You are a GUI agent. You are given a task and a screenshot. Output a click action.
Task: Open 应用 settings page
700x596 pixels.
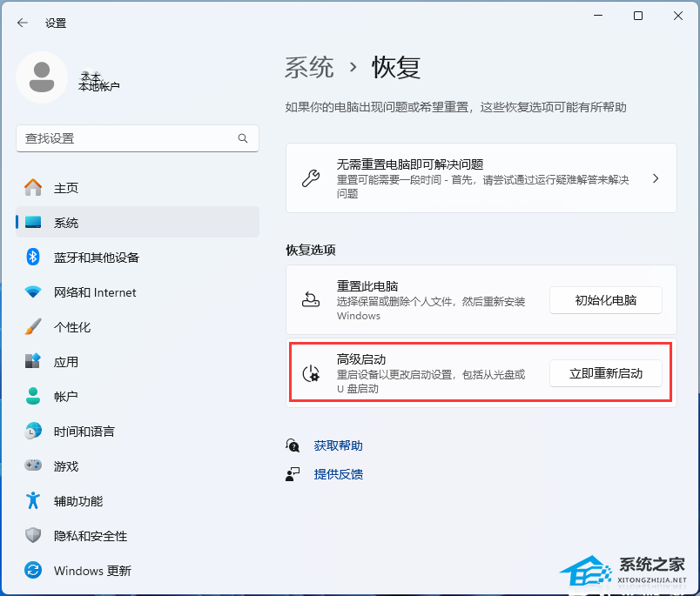click(138, 361)
